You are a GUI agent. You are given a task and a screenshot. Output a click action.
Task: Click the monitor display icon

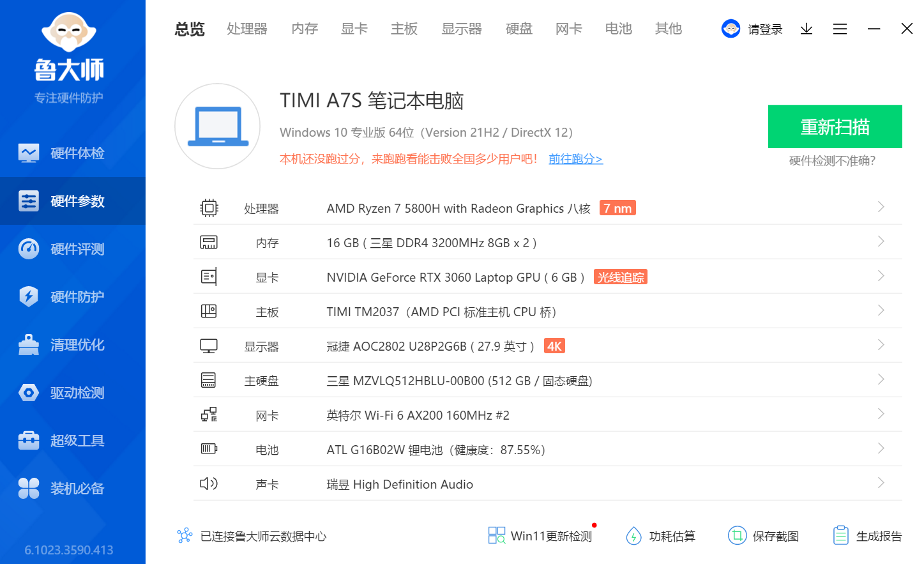tap(209, 346)
